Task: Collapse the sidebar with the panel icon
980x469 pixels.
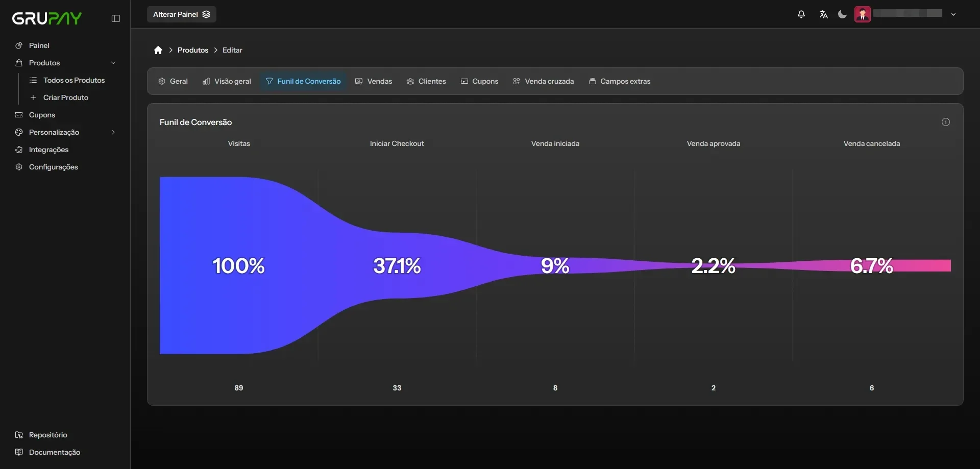Action: (x=116, y=18)
